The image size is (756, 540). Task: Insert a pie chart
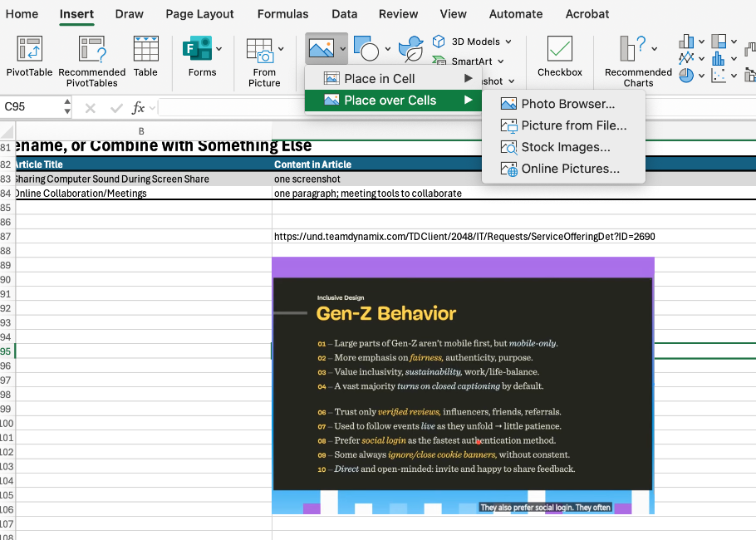[686, 76]
